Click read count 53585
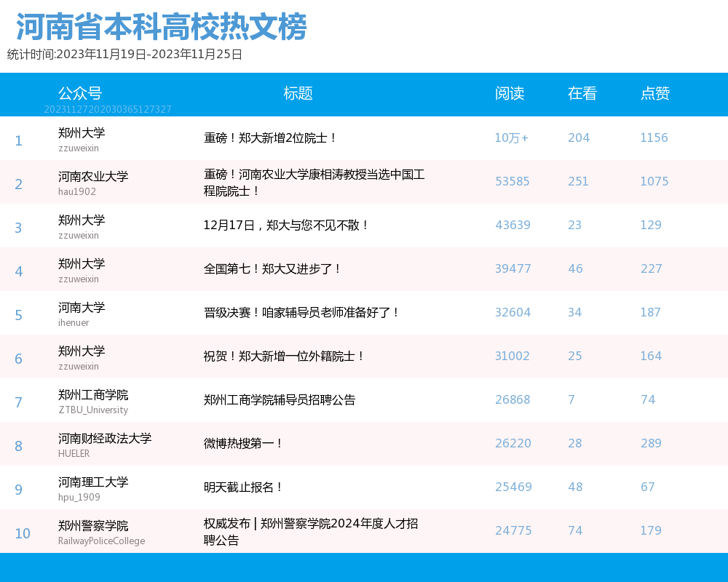The height and width of the screenshot is (582, 728). tap(512, 181)
